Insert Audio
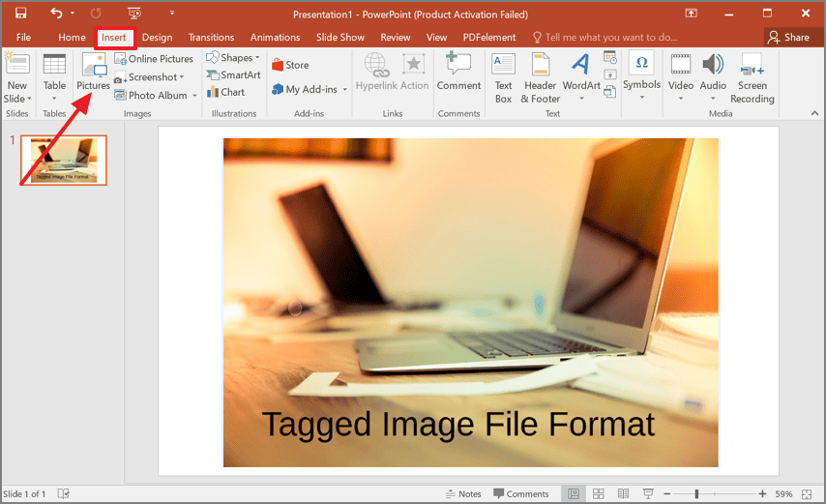 tap(713, 76)
